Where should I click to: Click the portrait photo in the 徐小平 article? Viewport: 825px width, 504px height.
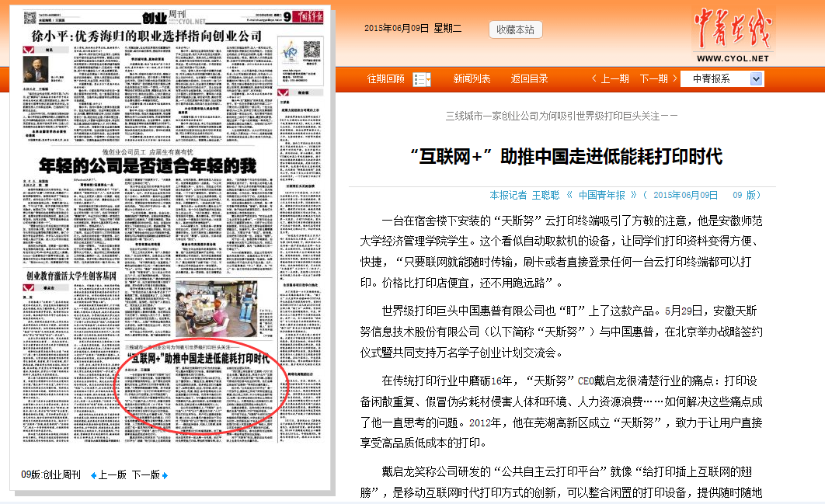coord(35,69)
